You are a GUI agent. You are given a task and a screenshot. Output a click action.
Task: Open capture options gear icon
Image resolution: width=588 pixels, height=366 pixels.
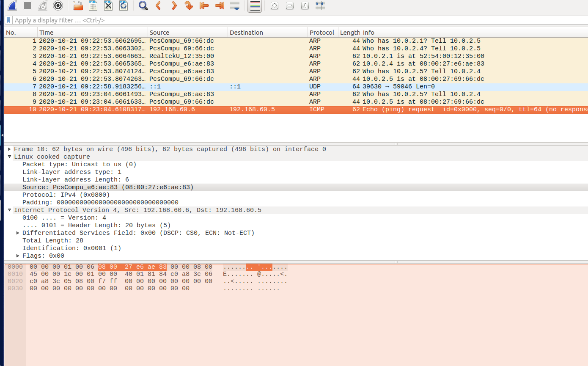click(58, 6)
